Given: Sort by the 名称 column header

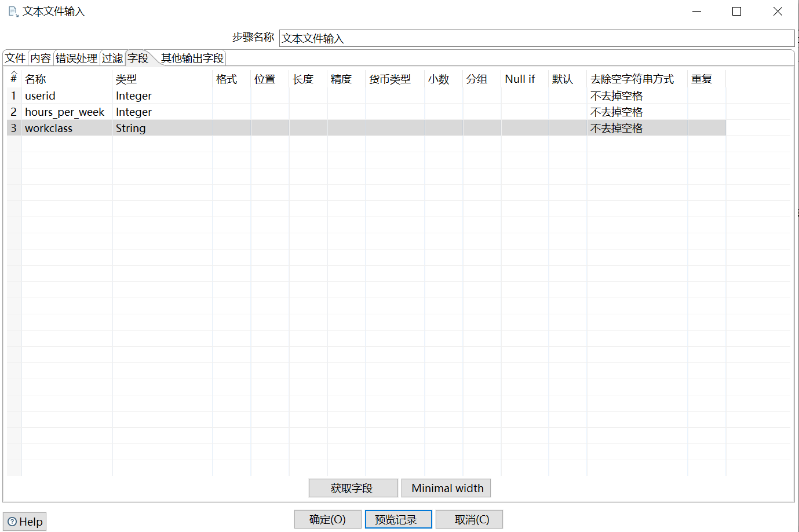Looking at the screenshot, I should point(67,79).
